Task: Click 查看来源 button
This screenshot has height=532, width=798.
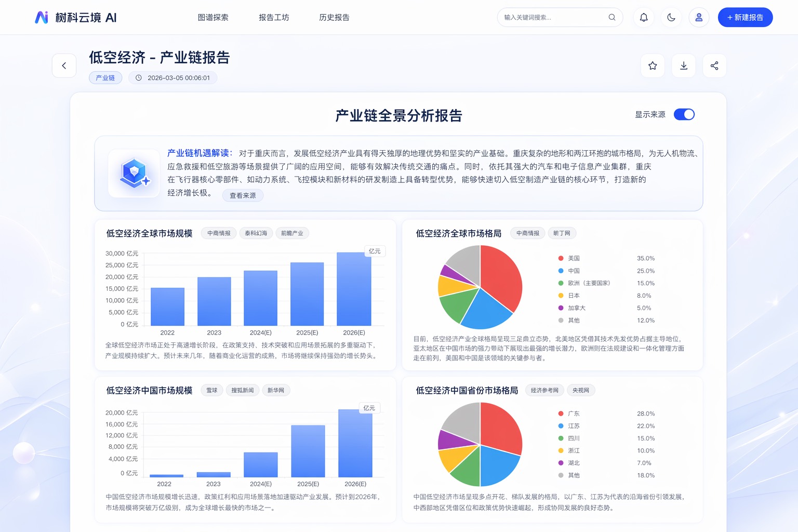Action: point(243,195)
